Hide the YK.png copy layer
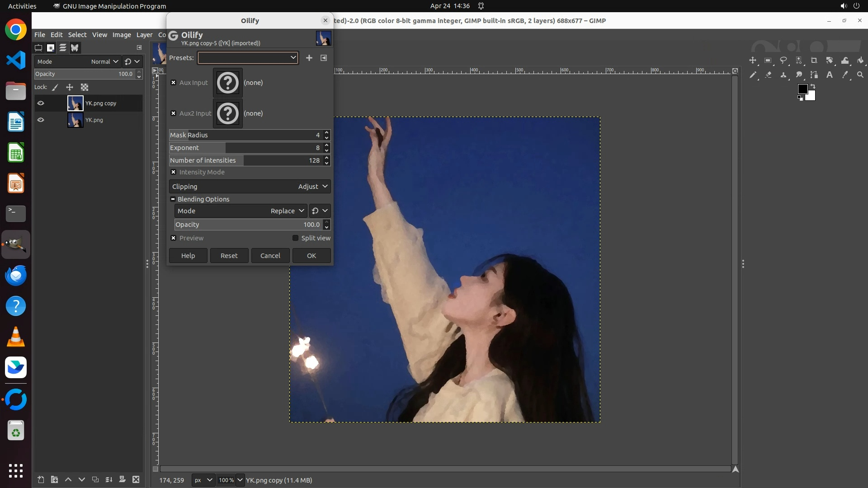This screenshot has height=488, width=868. click(41, 103)
